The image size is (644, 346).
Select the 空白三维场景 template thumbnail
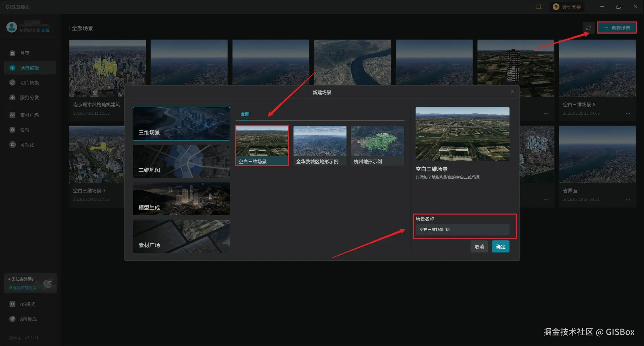tap(262, 146)
